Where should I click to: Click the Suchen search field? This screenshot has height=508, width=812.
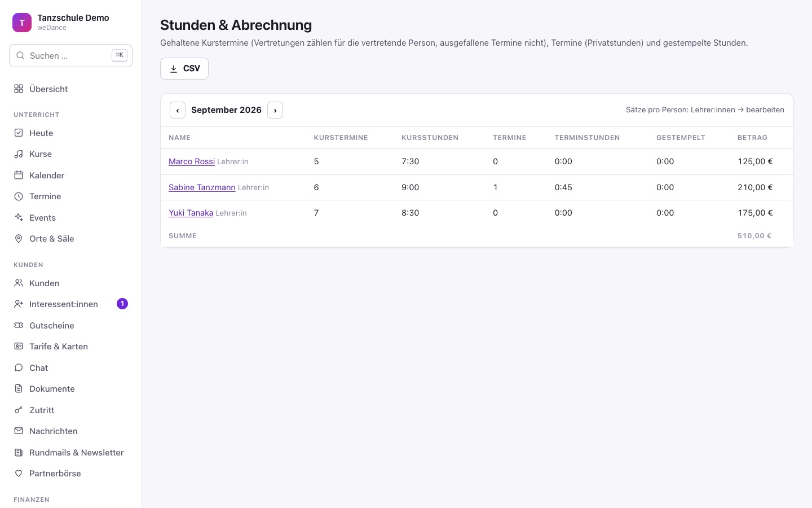click(x=70, y=56)
